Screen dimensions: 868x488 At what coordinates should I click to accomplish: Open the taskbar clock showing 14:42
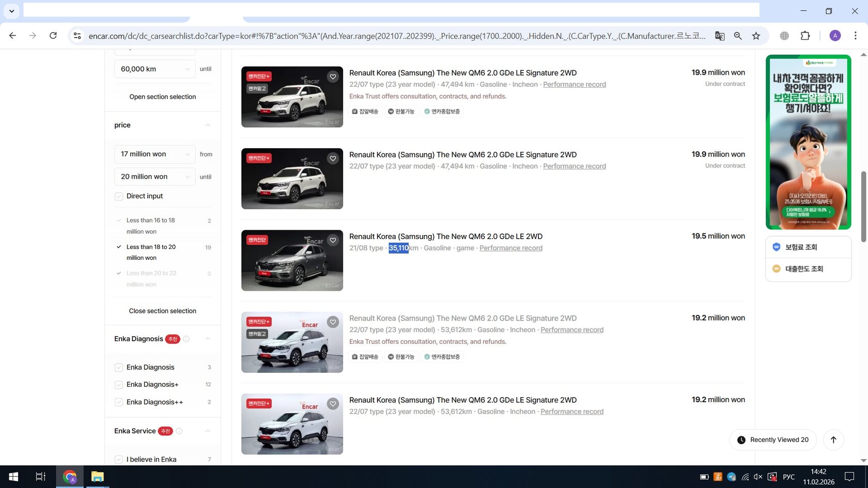click(818, 477)
